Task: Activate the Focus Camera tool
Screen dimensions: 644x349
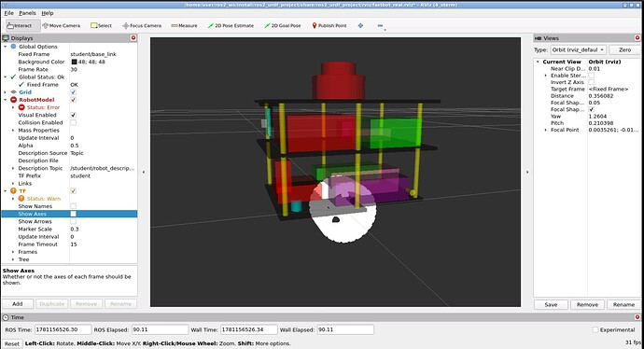Action: [x=142, y=25]
